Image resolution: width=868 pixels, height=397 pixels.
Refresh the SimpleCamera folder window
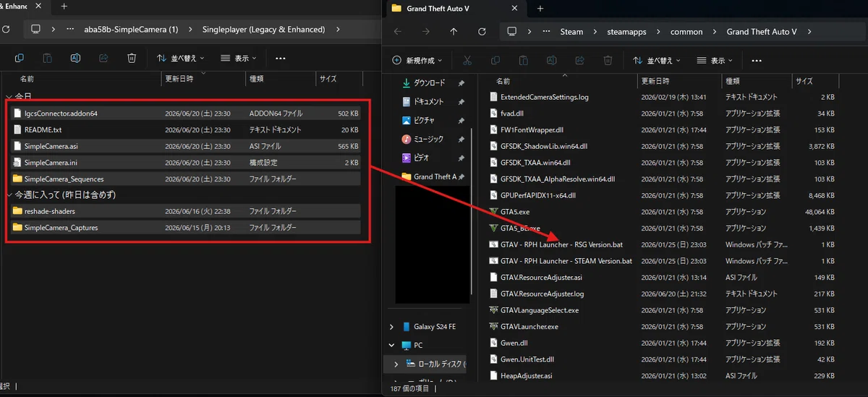6,30
